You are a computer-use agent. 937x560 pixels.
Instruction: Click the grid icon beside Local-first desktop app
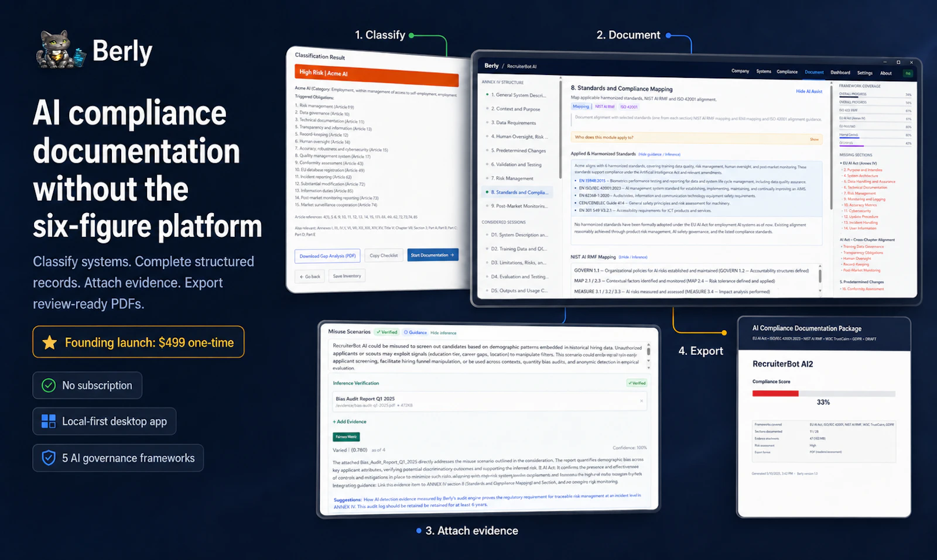(49, 421)
